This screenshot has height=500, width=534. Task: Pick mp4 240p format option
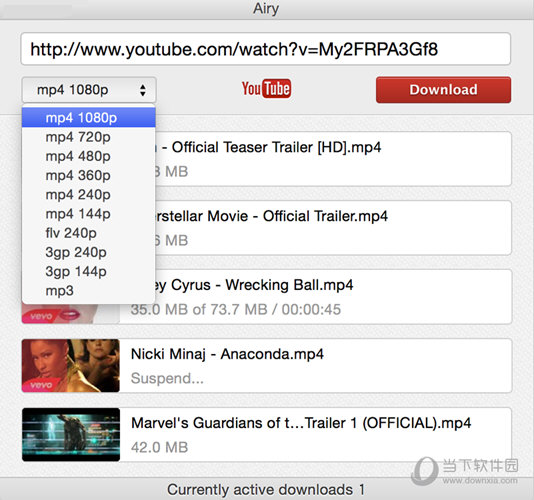(89, 194)
